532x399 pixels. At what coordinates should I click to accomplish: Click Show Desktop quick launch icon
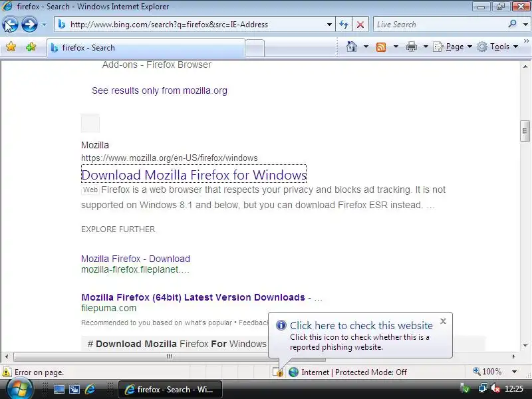pos(59,390)
